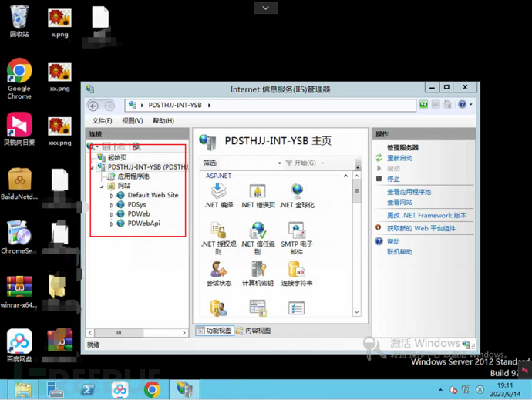This screenshot has width=532, height=400.
Task: Click the 联机帮助 link
Action: pyautogui.click(x=399, y=252)
